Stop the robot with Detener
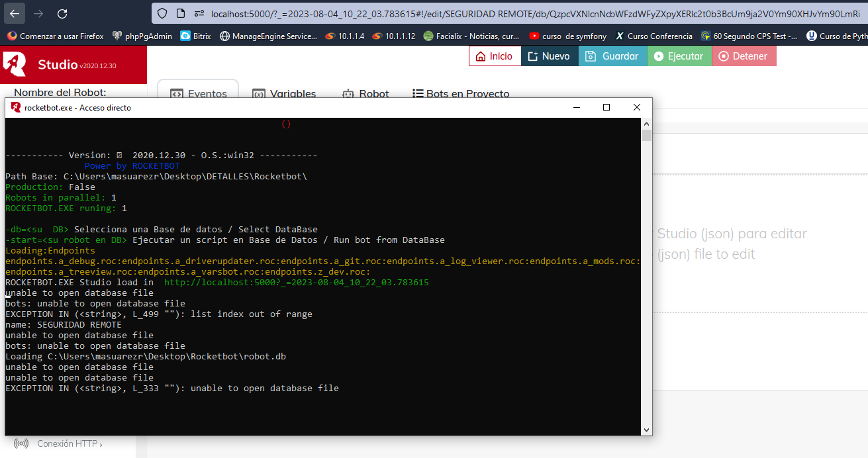This screenshot has height=458, width=868. click(x=744, y=56)
